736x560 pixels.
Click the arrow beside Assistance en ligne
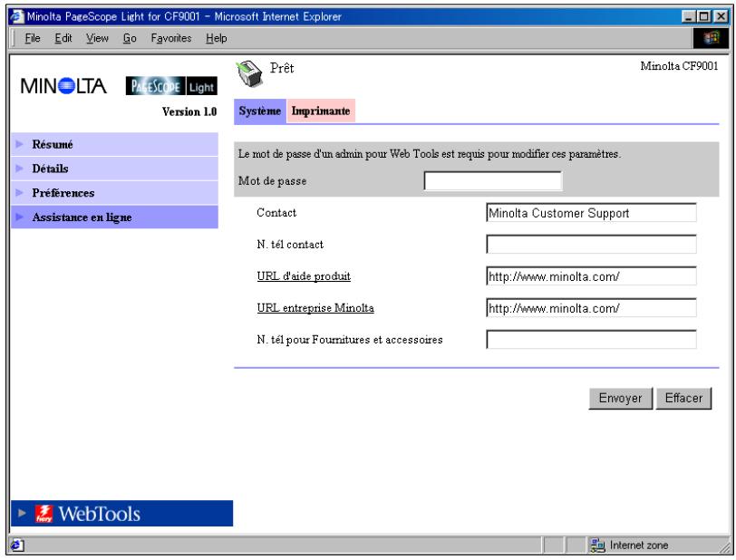coord(19,217)
